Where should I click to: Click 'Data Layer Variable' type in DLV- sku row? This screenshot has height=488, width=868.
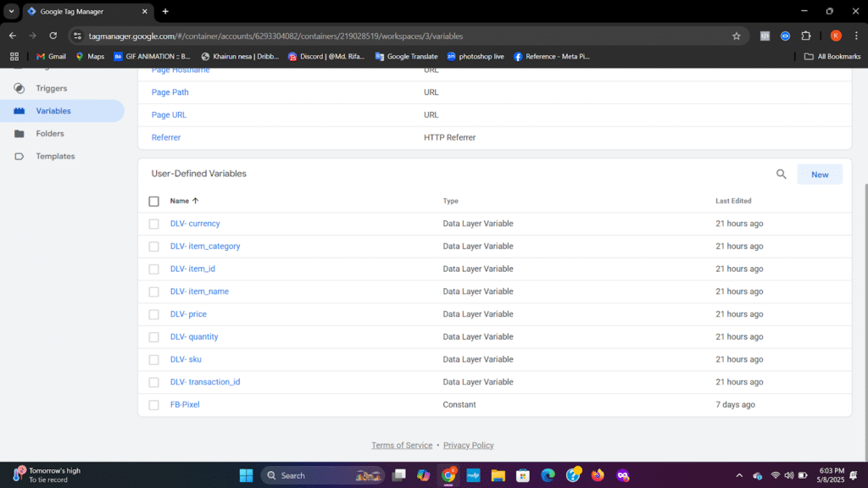point(478,359)
